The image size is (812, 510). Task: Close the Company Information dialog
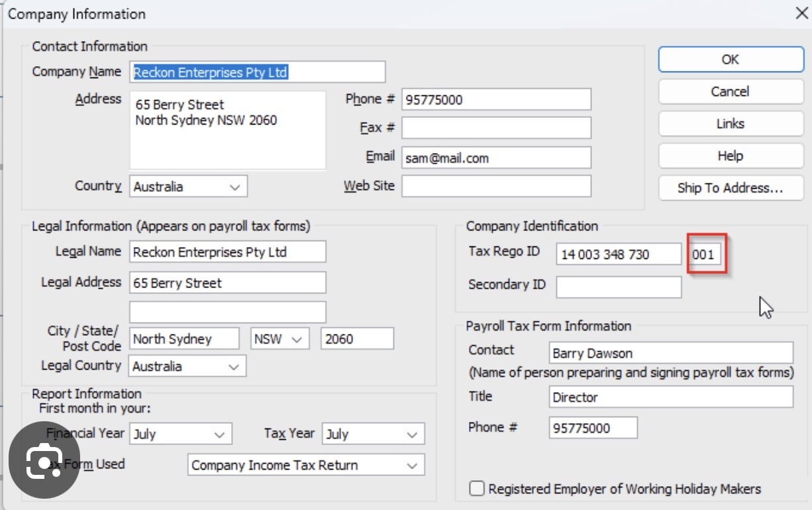coord(801,13)
